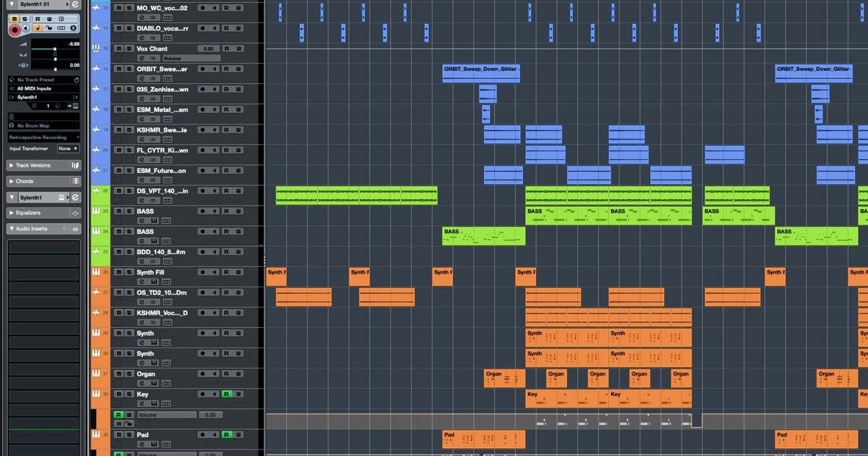Mute the DIABLO_voca track
868x456 pixels.
(118, 28)
